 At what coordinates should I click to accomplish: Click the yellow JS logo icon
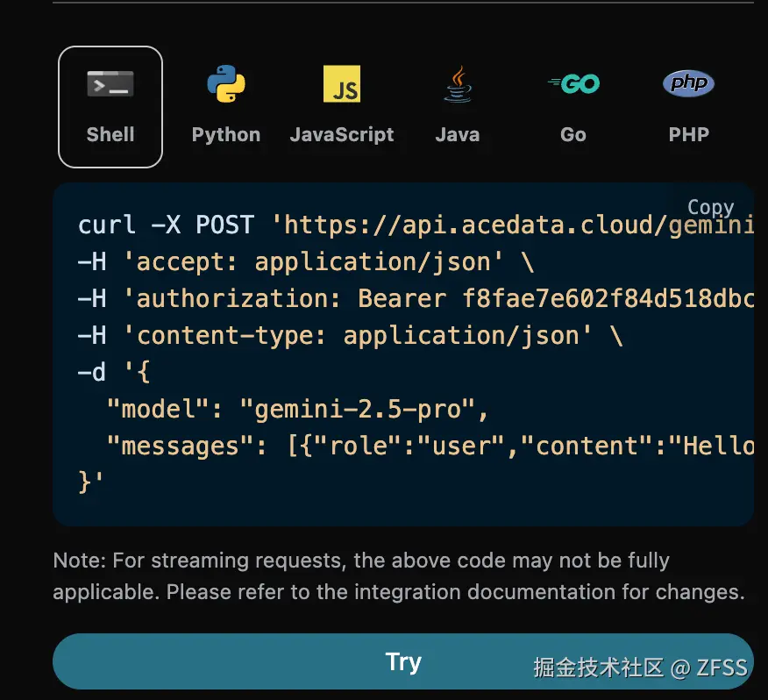pos(341,84)
